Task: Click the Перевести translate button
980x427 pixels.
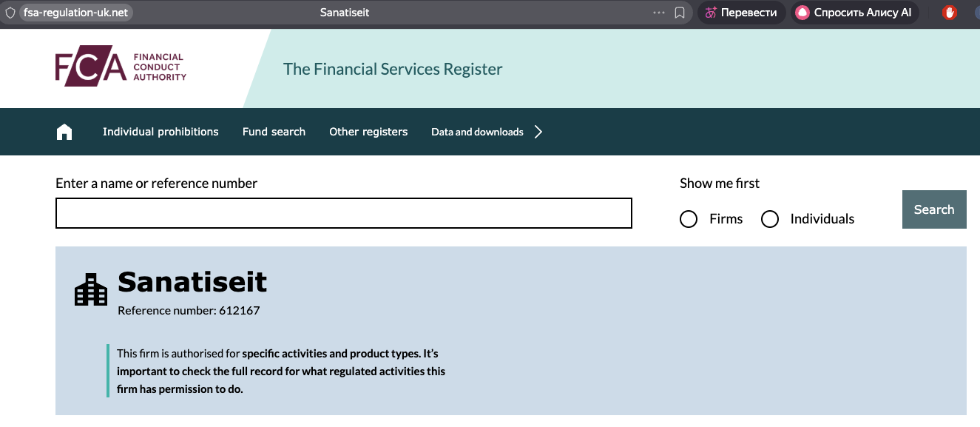Action: coord(741,13)
